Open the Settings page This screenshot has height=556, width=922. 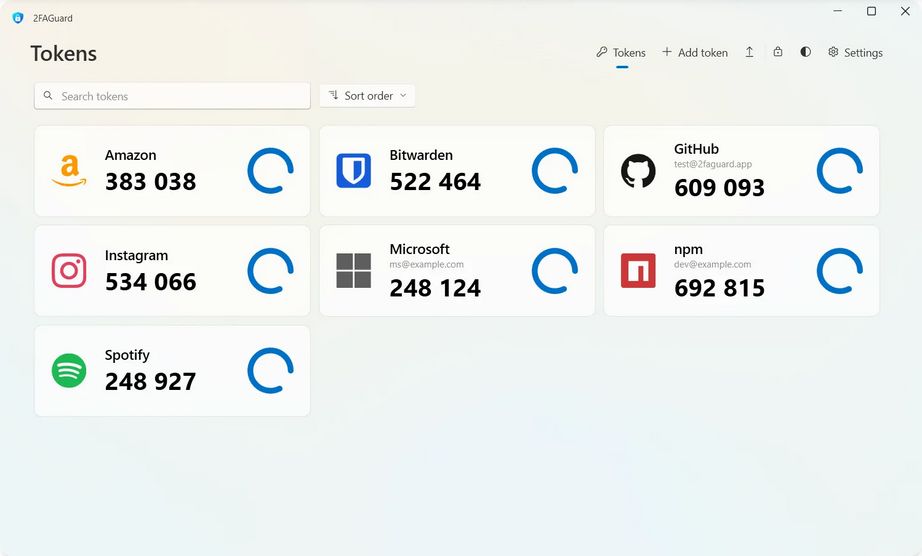coord(856,53)
